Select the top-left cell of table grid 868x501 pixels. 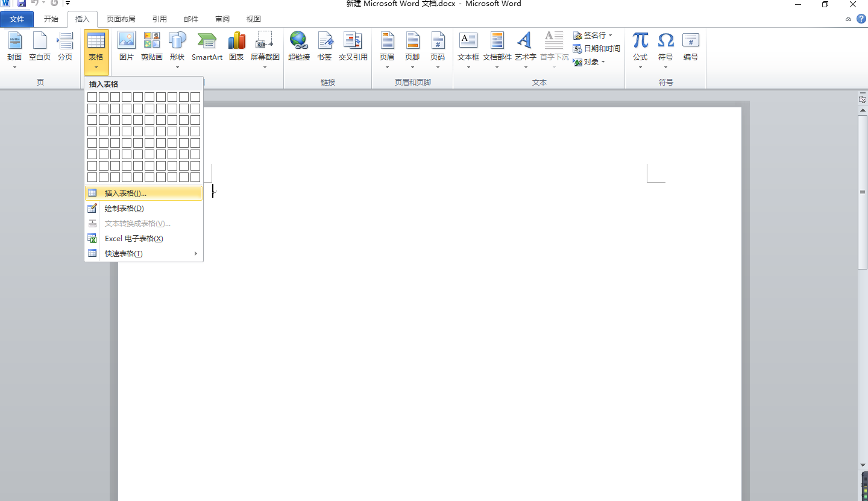(x=92, y=97)
